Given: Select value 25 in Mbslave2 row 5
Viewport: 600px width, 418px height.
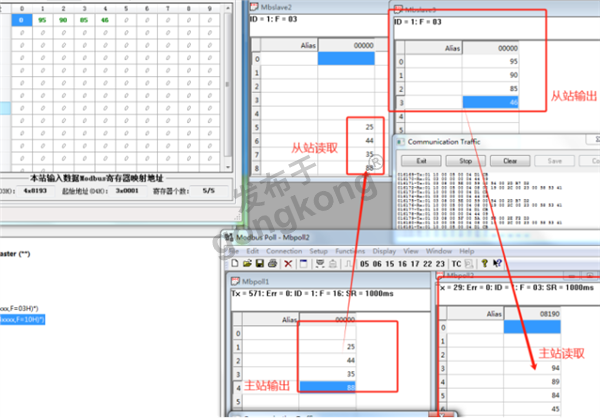Looking at the screenshot, I should pyautogui.click(x=346, y=127).
